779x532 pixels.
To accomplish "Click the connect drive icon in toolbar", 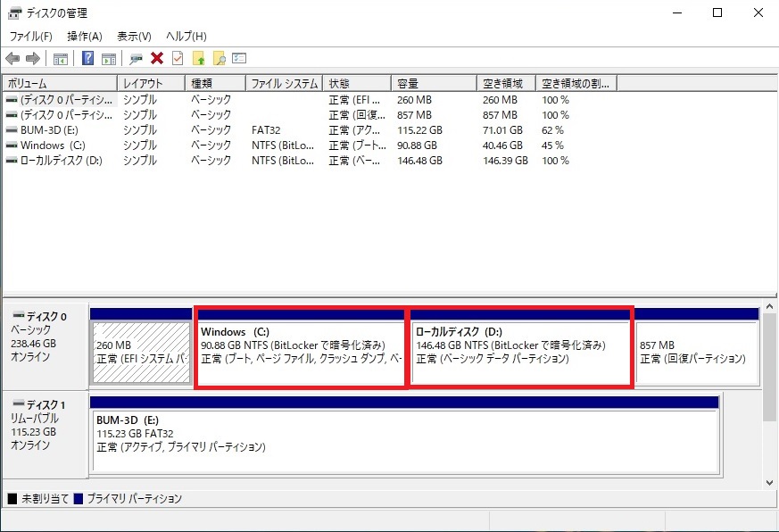I will pyautogui.click(x=136, y=59).
